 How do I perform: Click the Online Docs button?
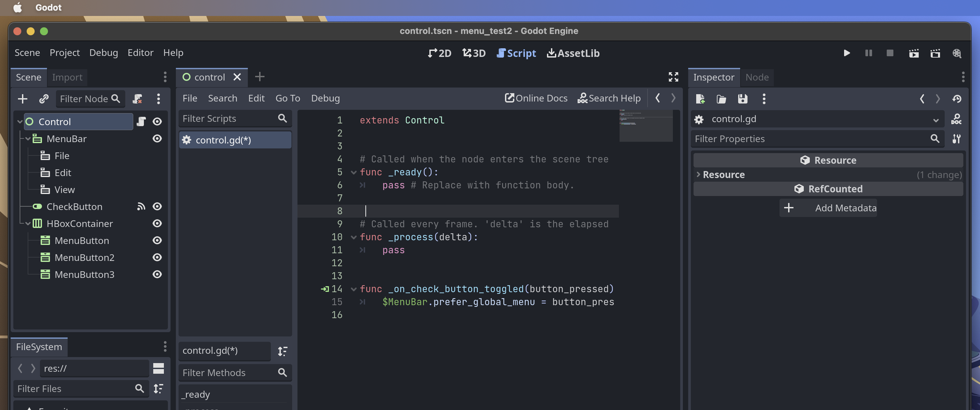point(536,99)
